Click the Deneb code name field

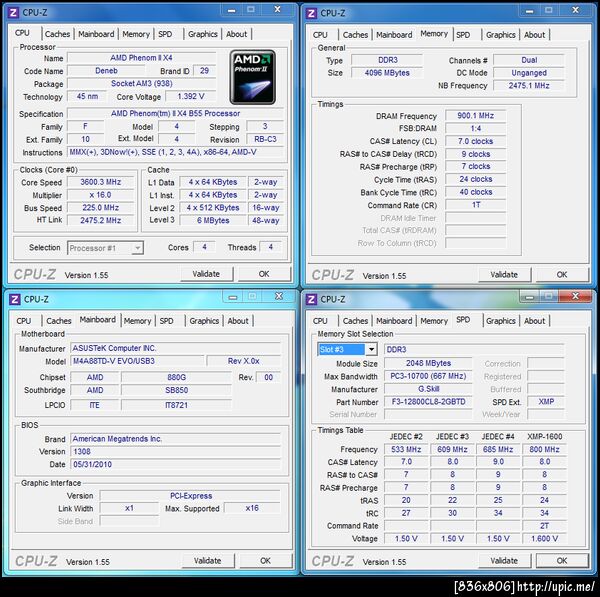tap(106, 71)
